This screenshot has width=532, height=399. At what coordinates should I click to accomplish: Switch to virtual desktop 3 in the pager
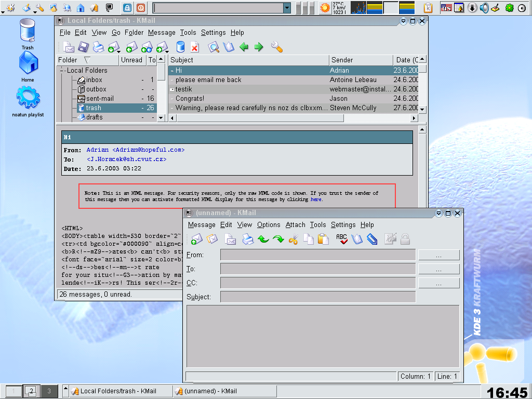[49, 391]
